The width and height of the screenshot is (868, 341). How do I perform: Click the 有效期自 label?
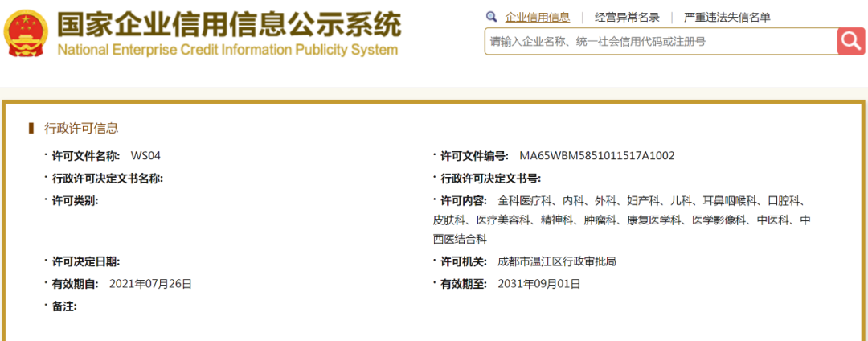click(75, 284)
